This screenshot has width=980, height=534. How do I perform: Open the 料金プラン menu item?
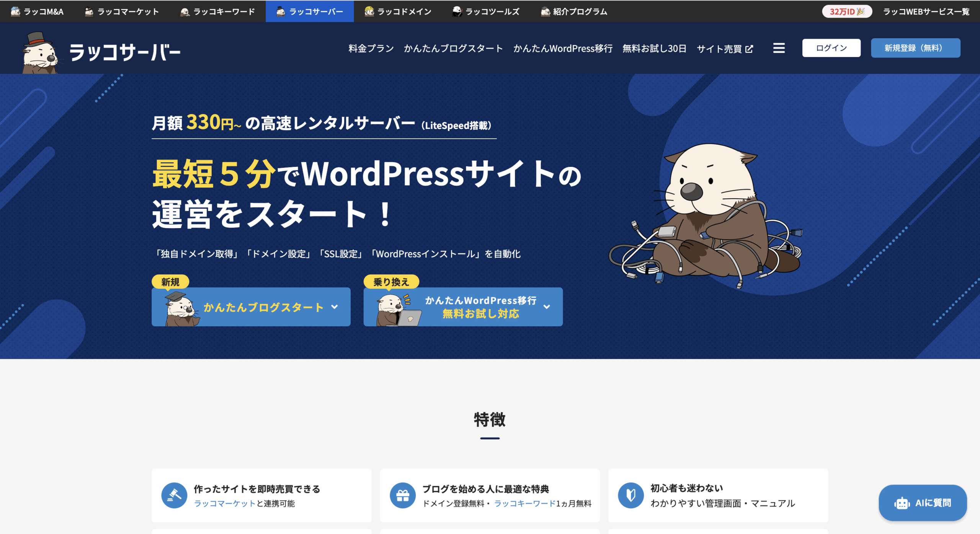371,49
